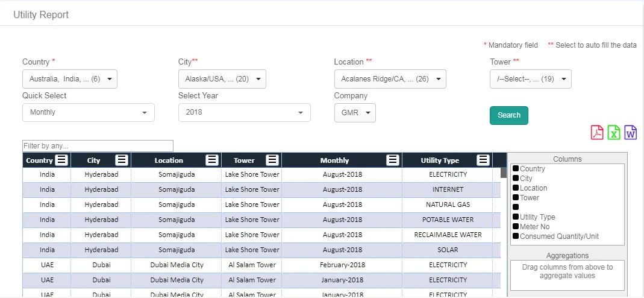Expand the Quick Select Monthly dropdown
Screen dimensions: 644x298
pos(88,113)
